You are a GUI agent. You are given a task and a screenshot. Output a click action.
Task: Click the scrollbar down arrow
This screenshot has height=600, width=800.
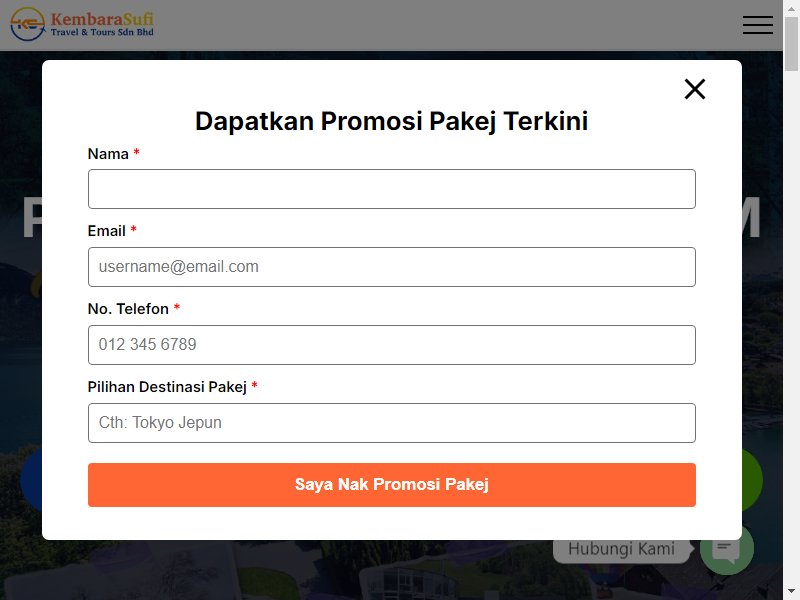(x=791, y=592)
